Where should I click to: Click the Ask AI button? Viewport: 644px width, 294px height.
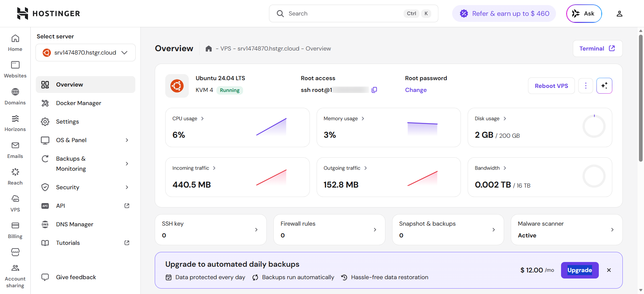(584, 13)
